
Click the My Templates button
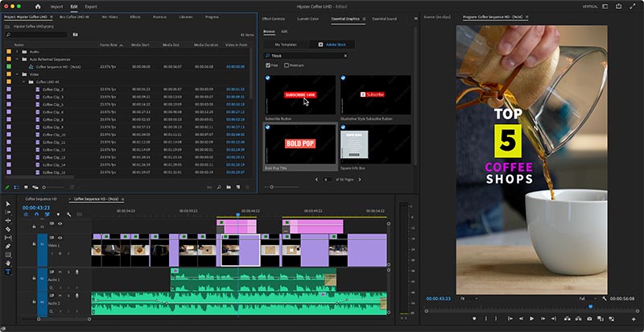[x=286, y=44]
